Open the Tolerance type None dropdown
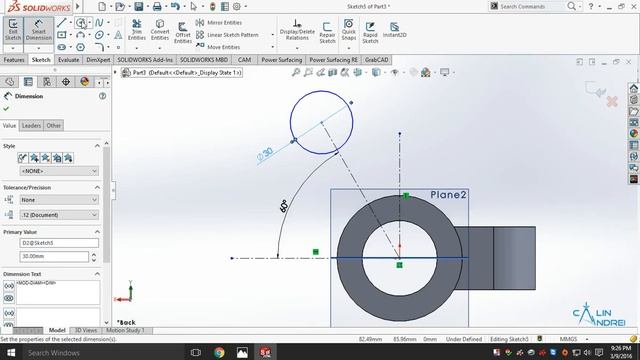 tap(59, 200)
